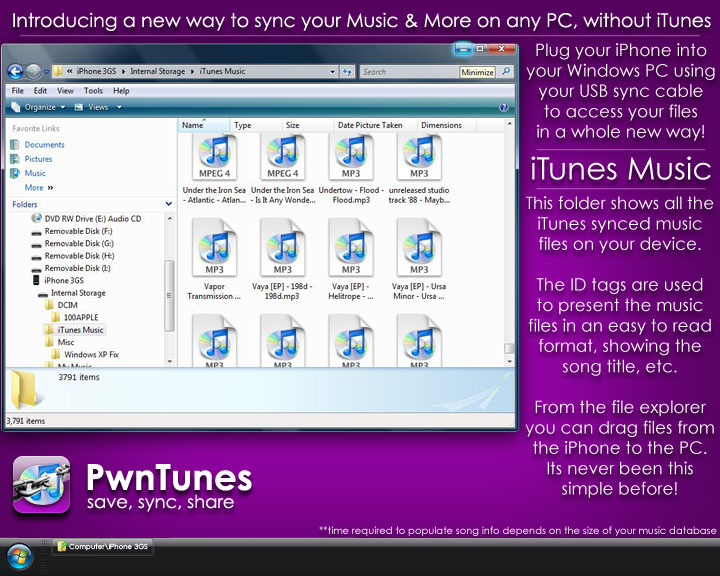
Task: Collapse the Folders pane chevron
Action: tap(168, 204)
